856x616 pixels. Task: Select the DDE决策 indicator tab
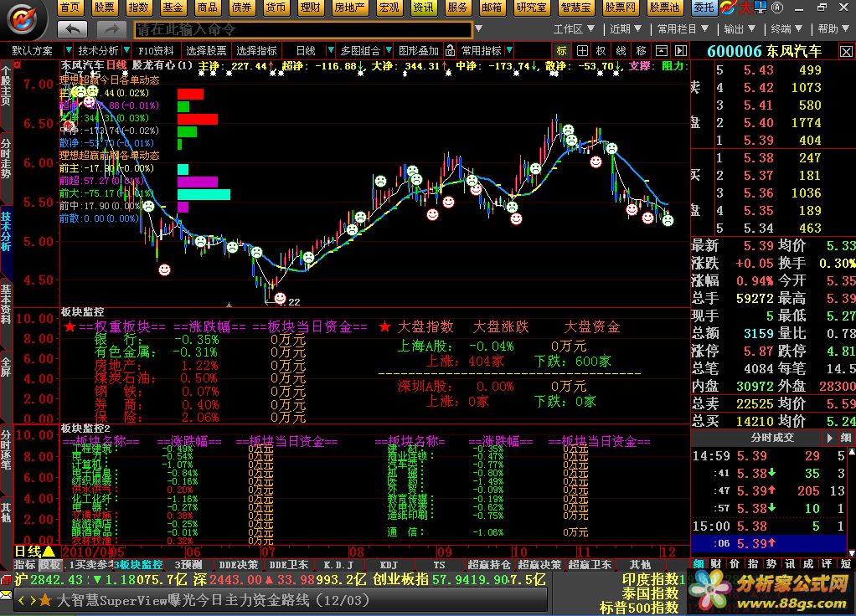pos(238,565)
